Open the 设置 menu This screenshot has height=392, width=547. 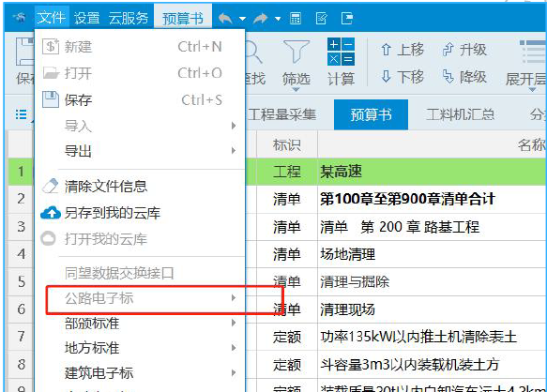86,18
